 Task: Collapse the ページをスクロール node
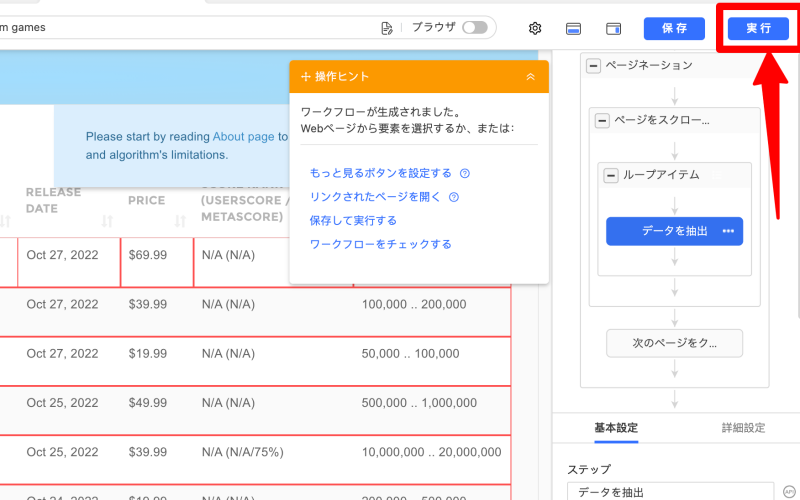[x=602, y=120]
